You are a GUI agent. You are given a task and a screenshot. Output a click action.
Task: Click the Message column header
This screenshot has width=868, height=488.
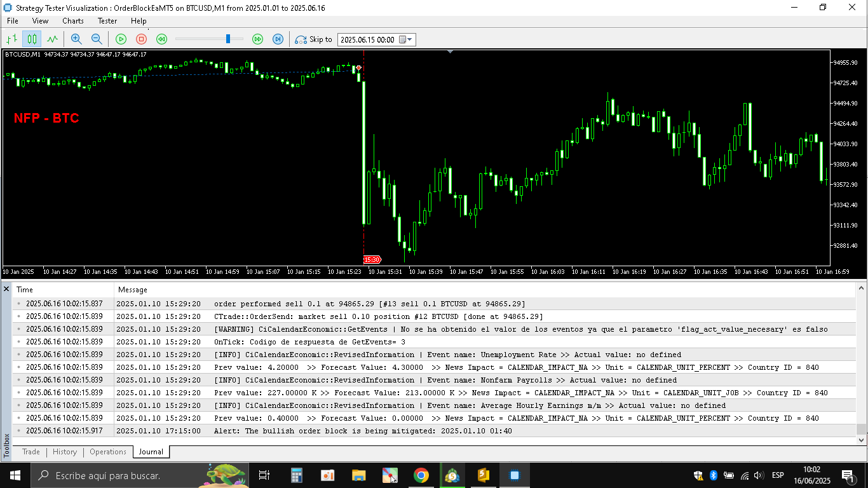tap(485, 290)
